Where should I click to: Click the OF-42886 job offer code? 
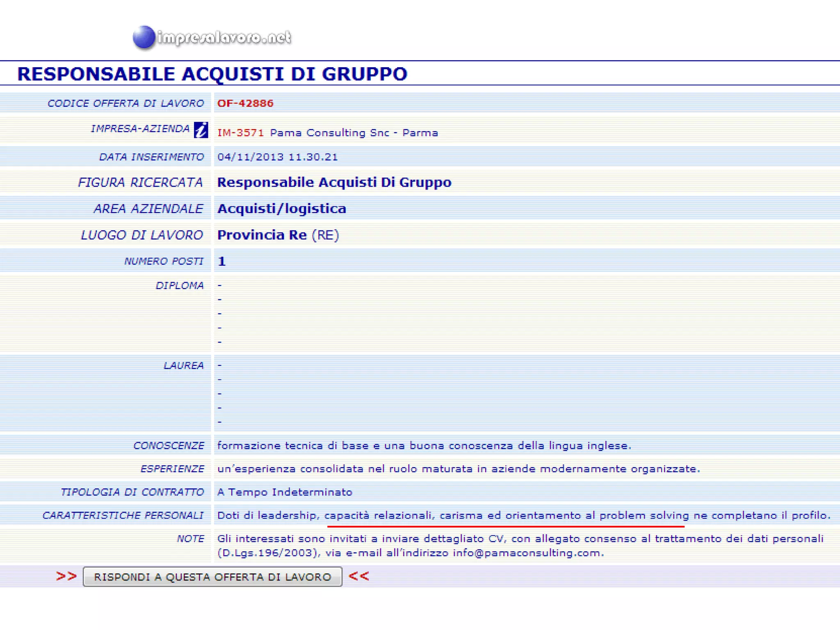(x=245, y=103)
